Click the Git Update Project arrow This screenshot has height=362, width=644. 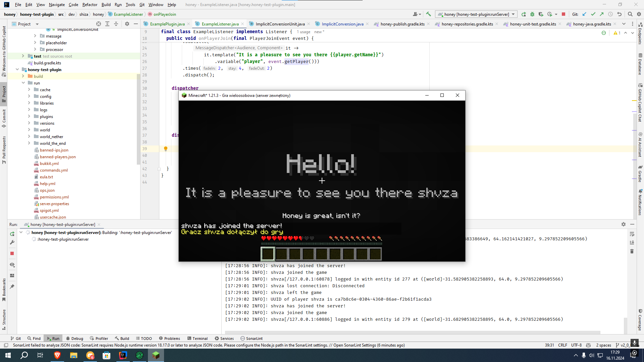(584, 14)
